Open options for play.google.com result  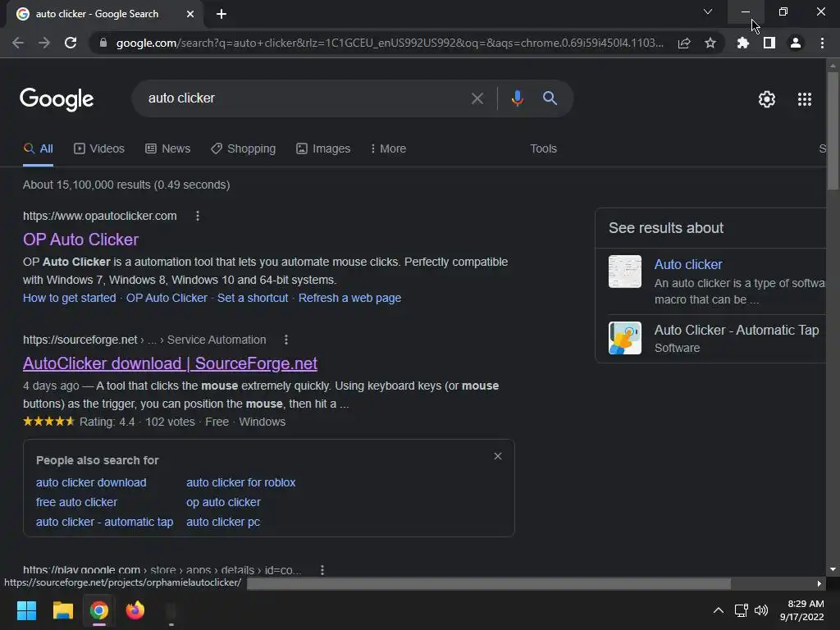322,571
